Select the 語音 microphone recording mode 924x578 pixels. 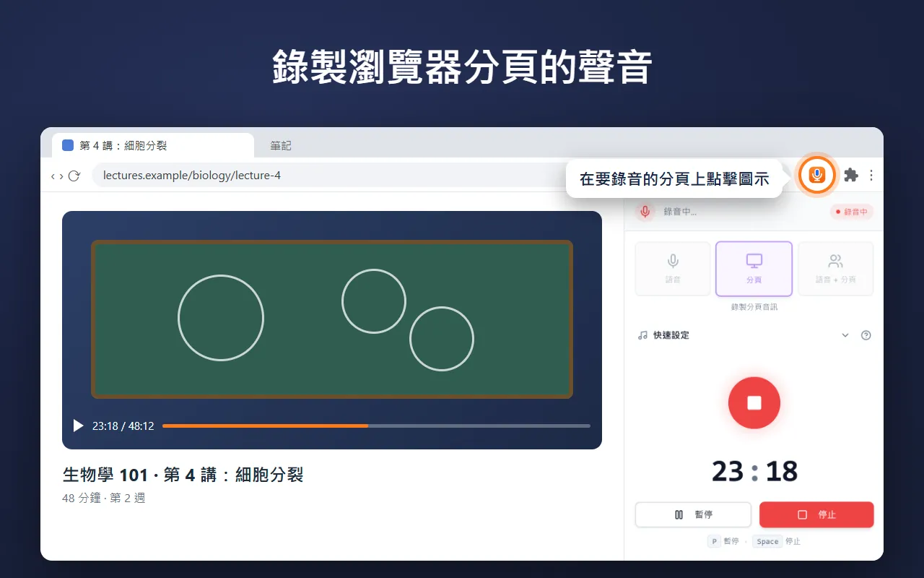click(673, 269)
